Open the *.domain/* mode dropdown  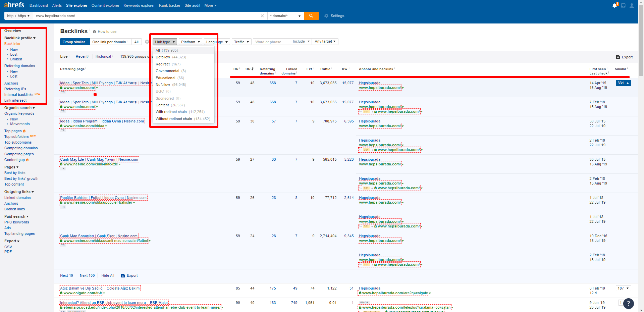point(285,16)
